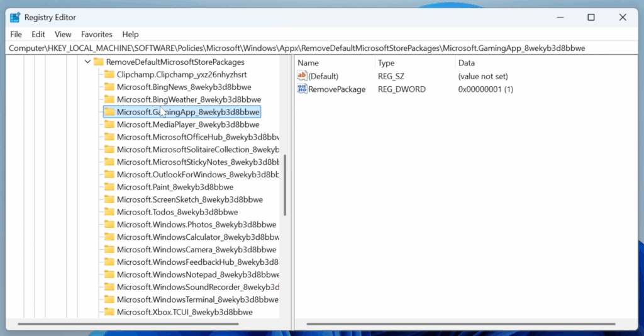Screen dimensions: 644x336
Task: Click the Registry Editor app icon in title bar
Action: 15,18
